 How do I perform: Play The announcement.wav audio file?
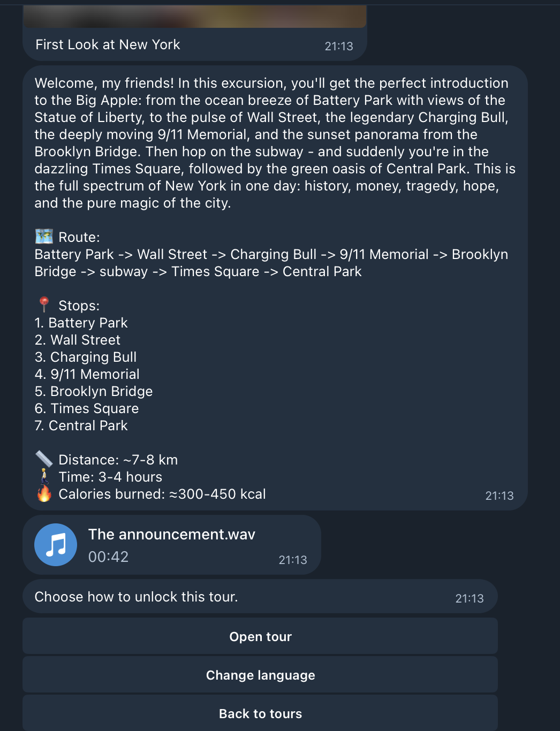click(x=56, y=545)
